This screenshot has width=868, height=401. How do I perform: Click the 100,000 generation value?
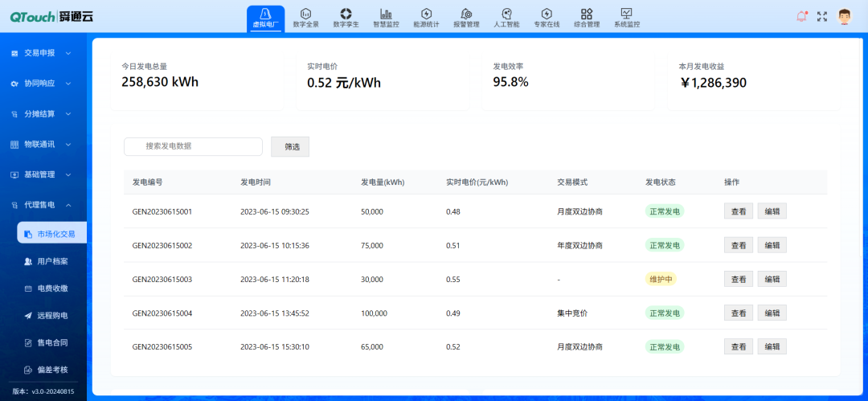coord(374,313)
